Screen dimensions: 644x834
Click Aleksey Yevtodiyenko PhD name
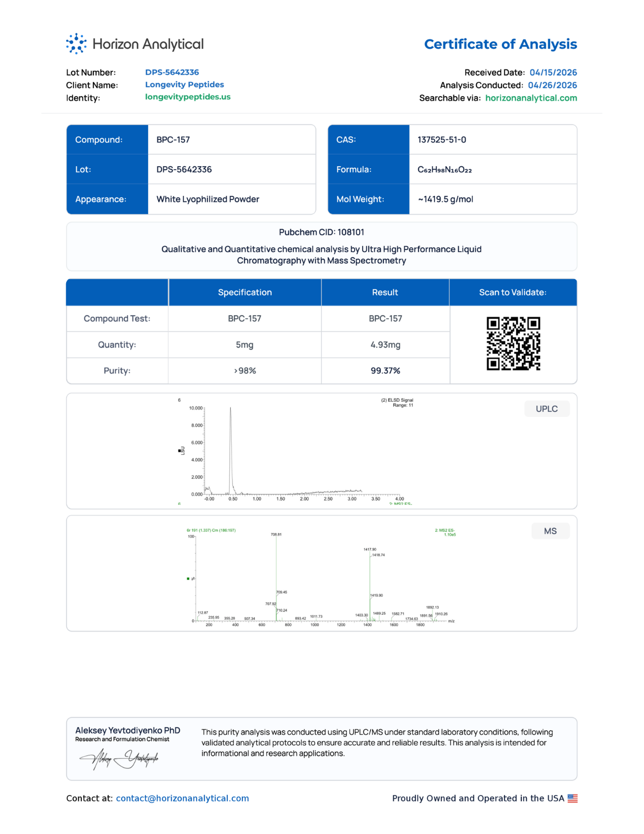pos(128,730)
